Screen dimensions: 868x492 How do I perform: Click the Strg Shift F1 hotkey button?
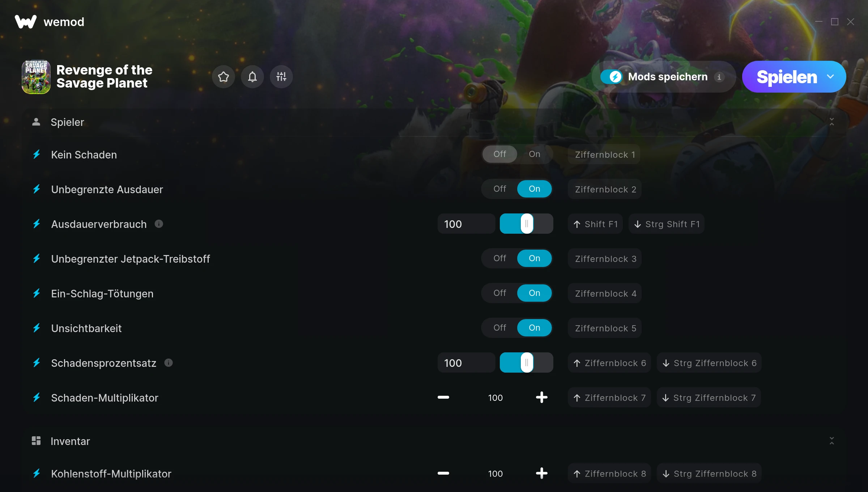click(667, 224)
